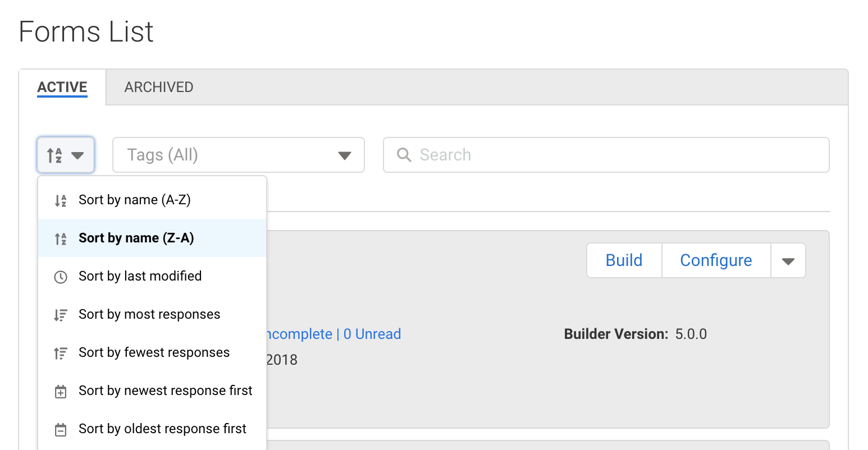Click the clock icon for last modified
The height and width of the screenshot is (450, 868).
point(61,277)
